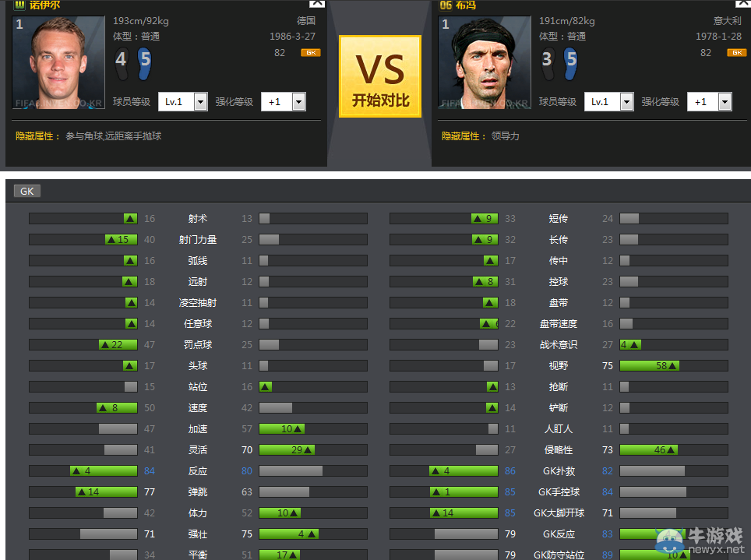
Task: Click Buffon's dark left foot rating 3
Action: click(x=548, y=63)
